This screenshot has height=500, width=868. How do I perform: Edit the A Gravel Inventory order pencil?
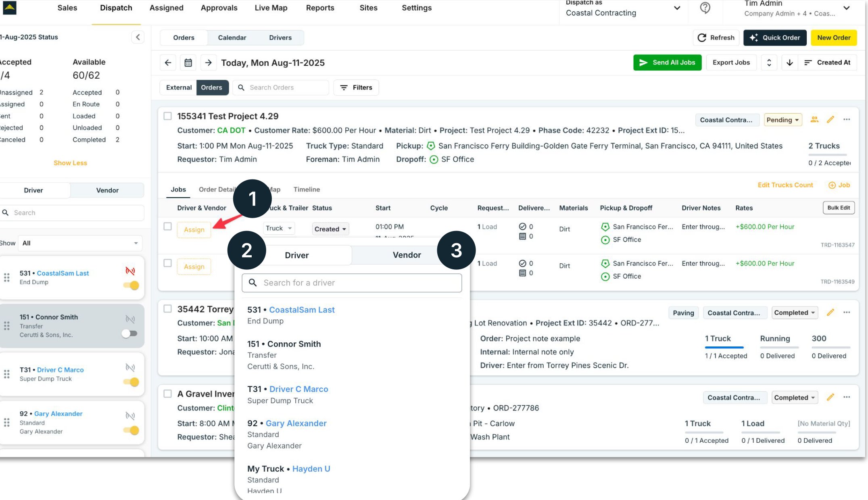tap(830, 397)
